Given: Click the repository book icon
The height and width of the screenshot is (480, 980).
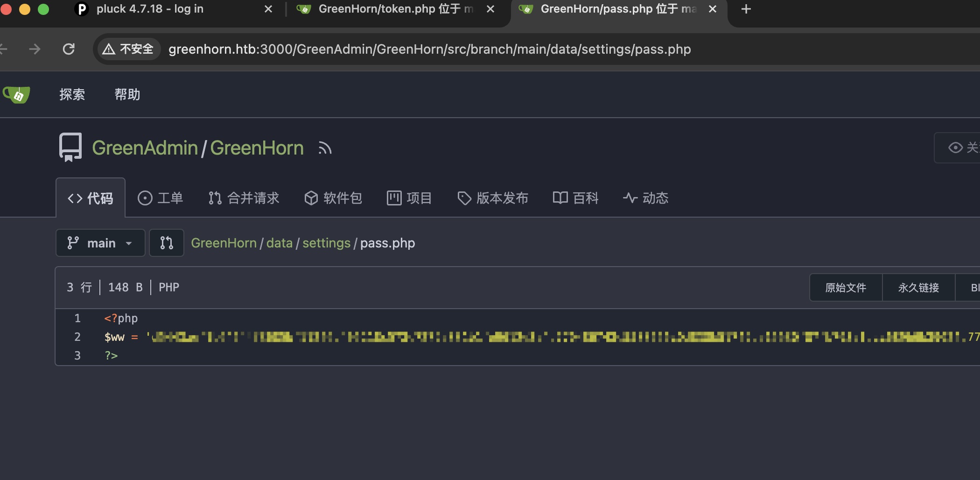Looking at the screenshot, I should coord(70,148).
